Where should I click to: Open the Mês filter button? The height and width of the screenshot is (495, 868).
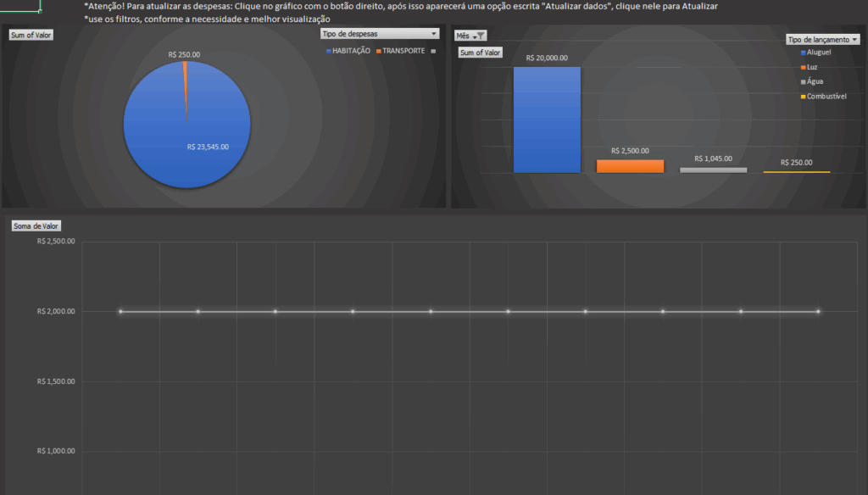click(x=470, y=36)
